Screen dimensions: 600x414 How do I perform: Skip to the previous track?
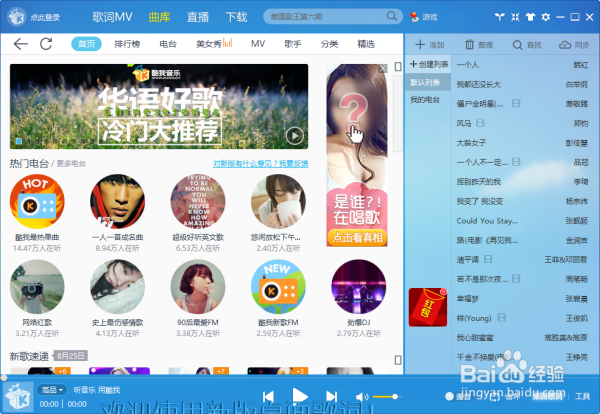coord(269,397)
